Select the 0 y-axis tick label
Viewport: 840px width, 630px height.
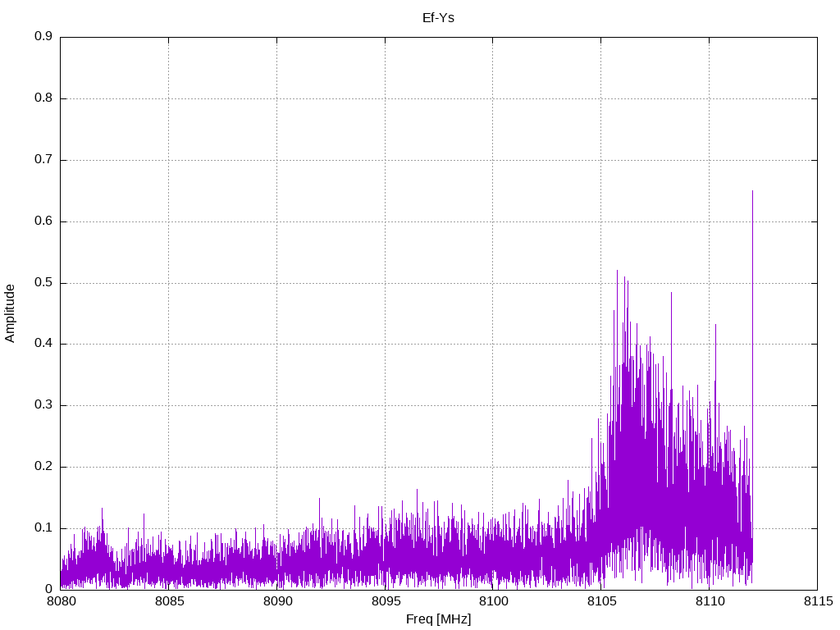[x=49, y=589]
